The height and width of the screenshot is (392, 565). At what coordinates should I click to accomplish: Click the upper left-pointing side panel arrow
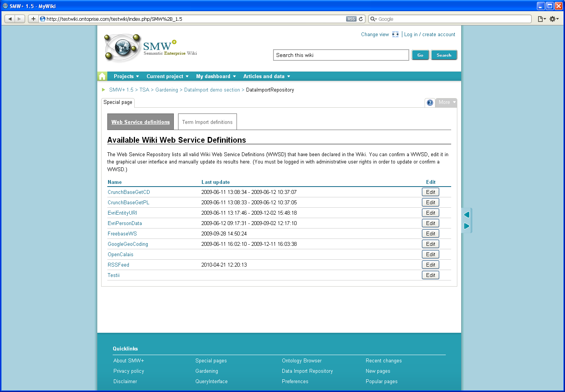click(467, 215)
